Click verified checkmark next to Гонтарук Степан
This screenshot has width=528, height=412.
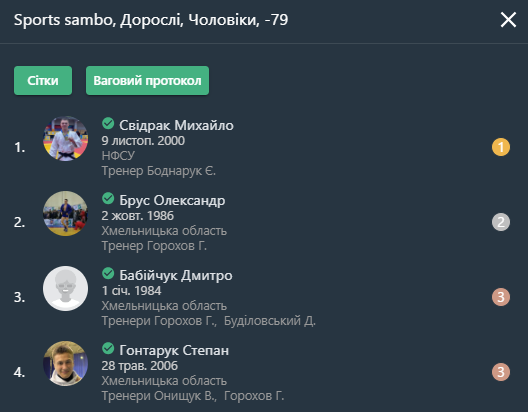[x=108, y=348]
